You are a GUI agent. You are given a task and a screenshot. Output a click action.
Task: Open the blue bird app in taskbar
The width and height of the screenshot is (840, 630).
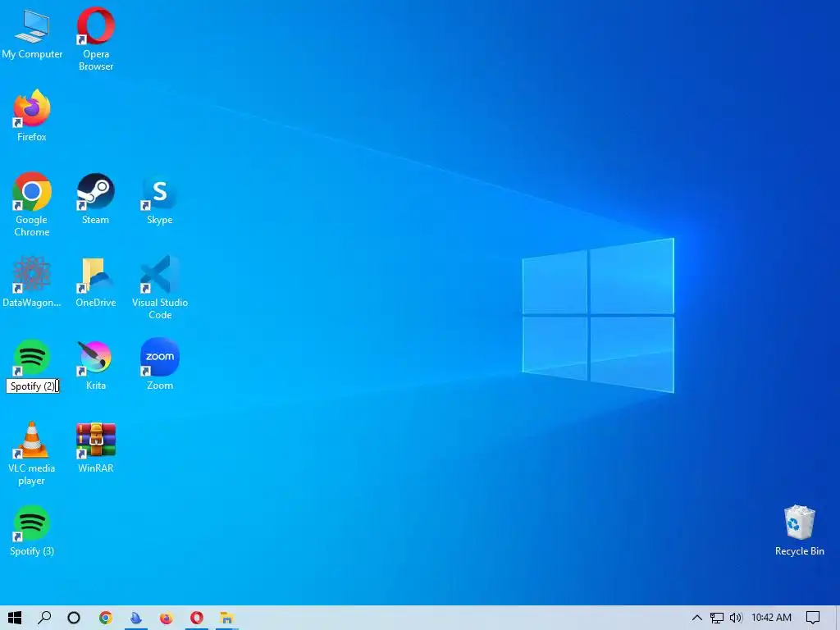point(136,618)
